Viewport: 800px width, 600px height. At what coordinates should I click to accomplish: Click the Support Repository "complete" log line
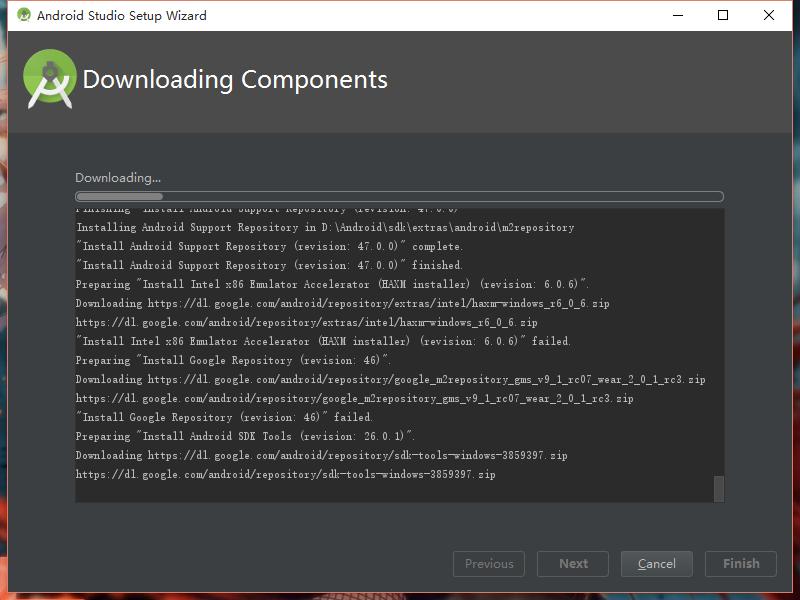(x=269, y=246)
